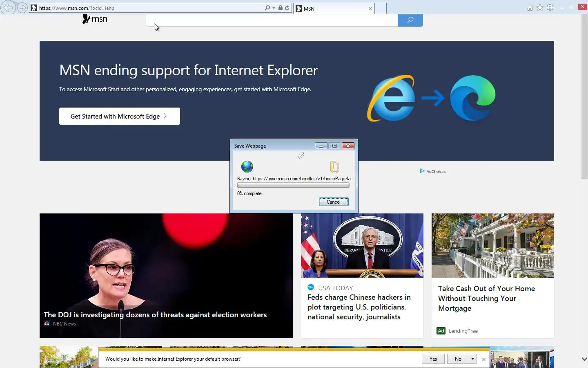Open the Feds charge Chinese hackers photo

pyautogui.click(x=362, y=245)
